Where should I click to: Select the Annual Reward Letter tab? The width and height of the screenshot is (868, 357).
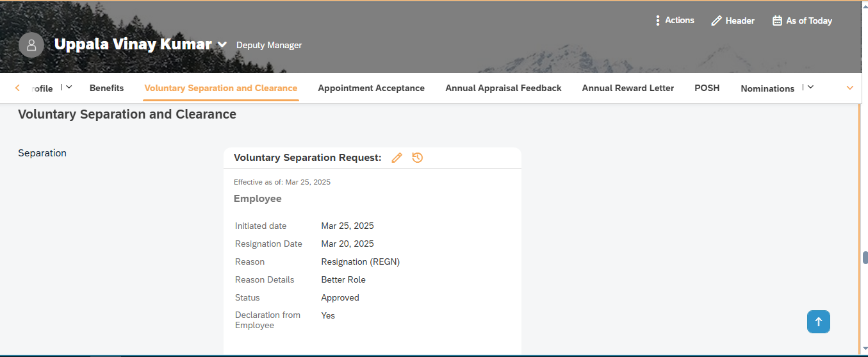[627, 88]
